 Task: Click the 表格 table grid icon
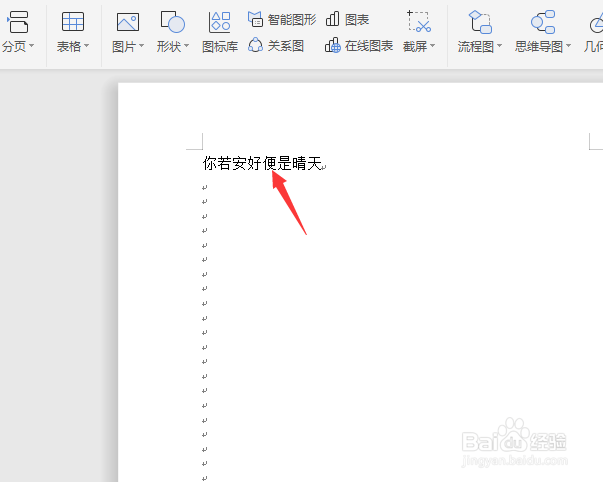tap(73, 21)
